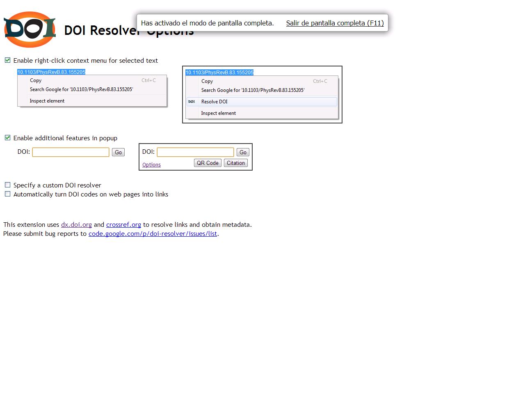This screenshot has width=525, height=420.
Task: Click the DOI text field in the popup lacking Options
Action: [71, 152]
